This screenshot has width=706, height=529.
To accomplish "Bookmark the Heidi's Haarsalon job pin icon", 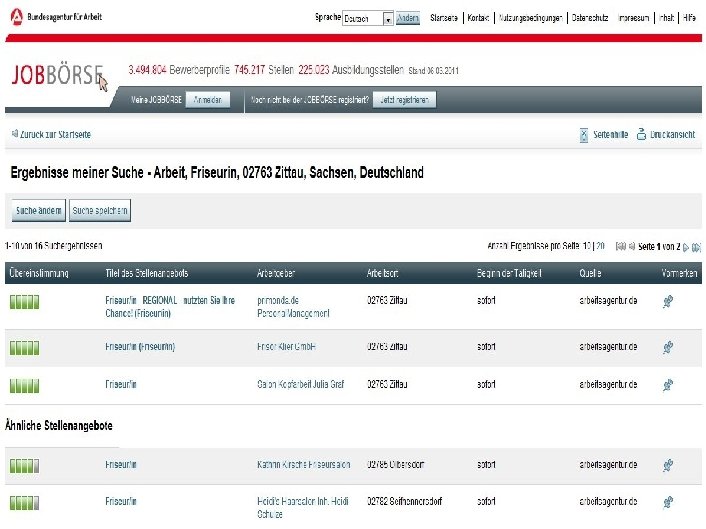I will tap(668, 502).
